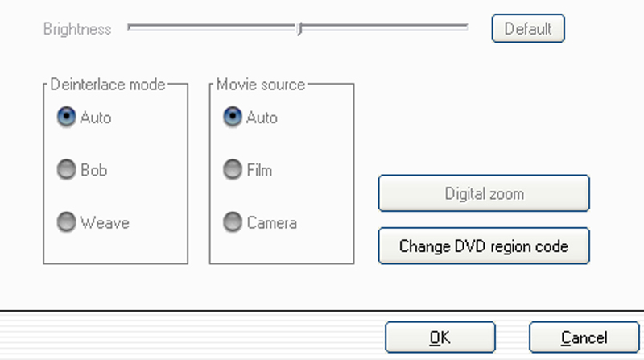Select Auto radio under Deinterlace mode
This screenshot has height=360, width=644.
[x=66, y=117]
